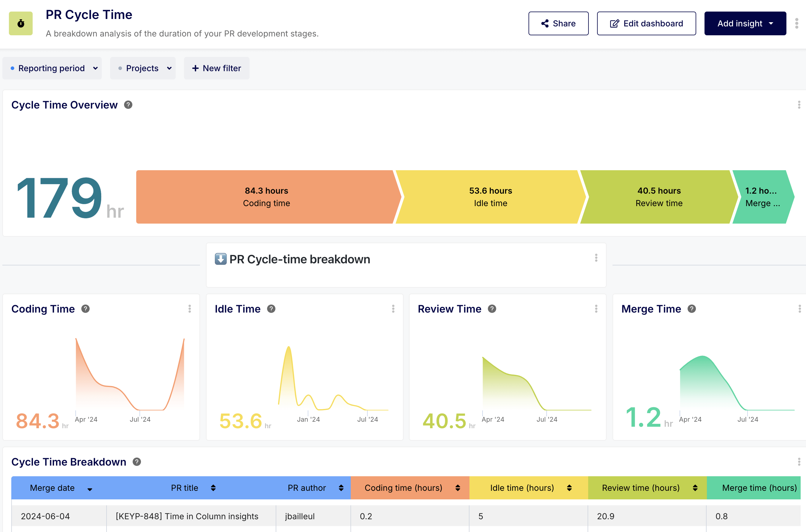806x532 pixels.
Task: Open help for Cycle Time Overview
Action: tap(128, 105)
